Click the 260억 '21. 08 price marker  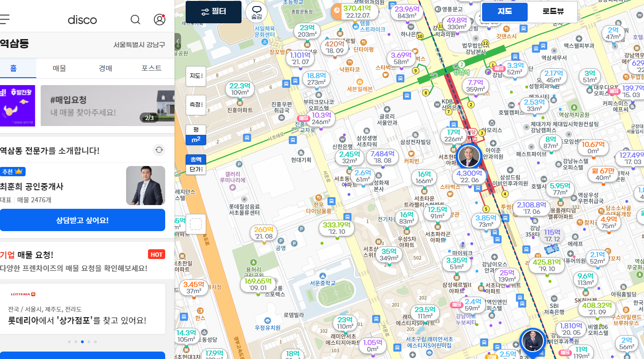(264, 233)
